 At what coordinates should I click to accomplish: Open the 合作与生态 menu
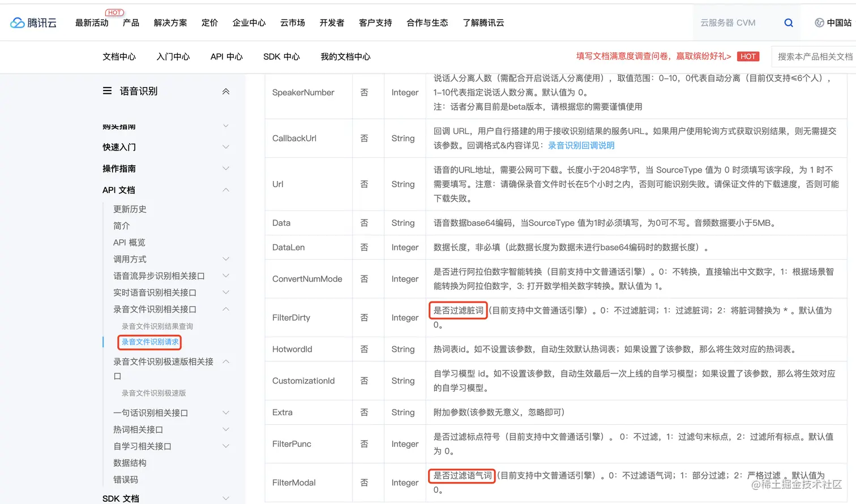click(x=427, y=23)
